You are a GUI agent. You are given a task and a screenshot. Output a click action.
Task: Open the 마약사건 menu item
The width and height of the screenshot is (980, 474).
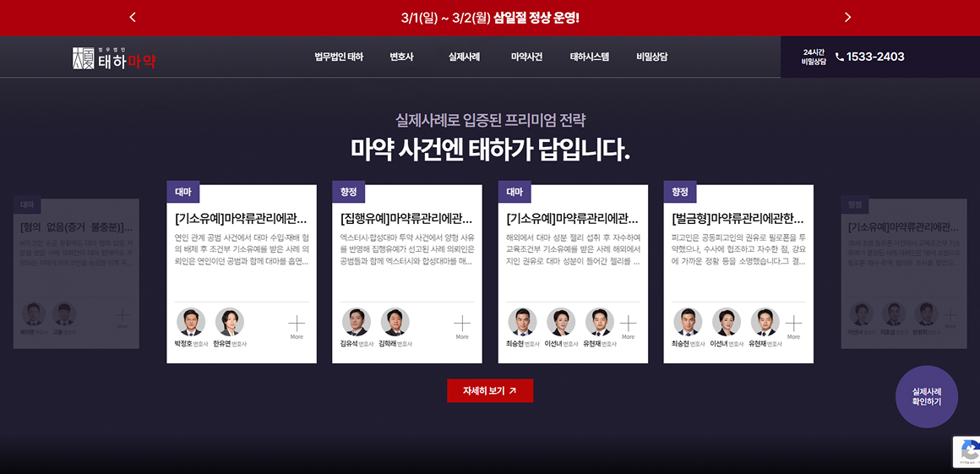click(526, 57)
